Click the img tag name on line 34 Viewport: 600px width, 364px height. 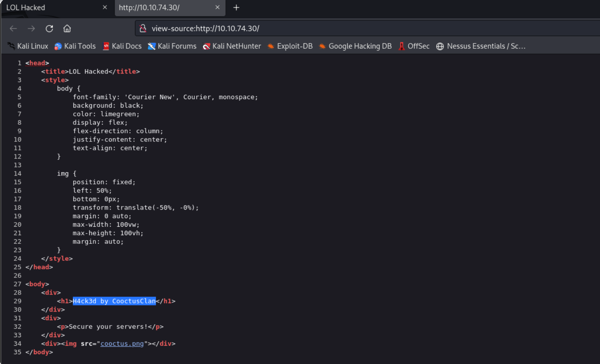[71, 344]
